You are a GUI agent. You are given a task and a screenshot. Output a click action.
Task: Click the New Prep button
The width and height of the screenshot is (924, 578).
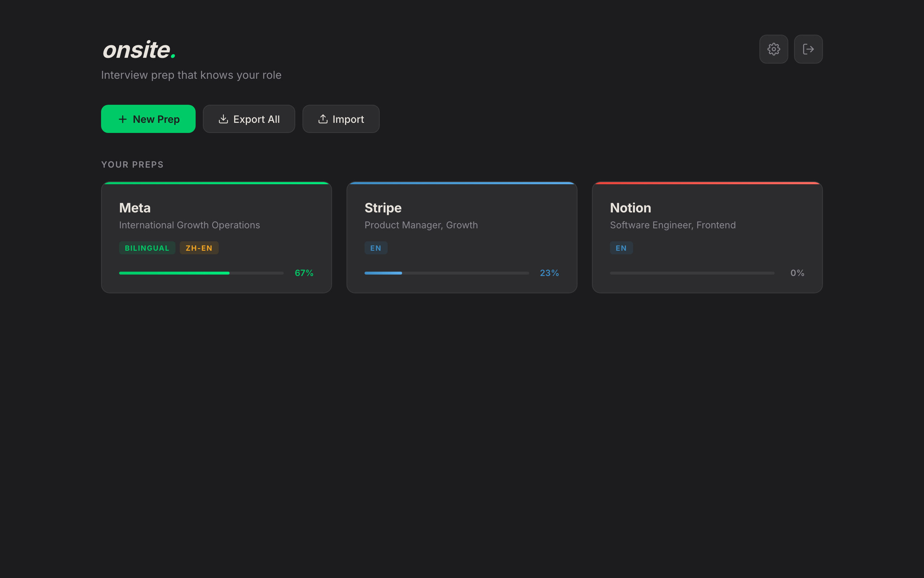(x=148, y=119)
